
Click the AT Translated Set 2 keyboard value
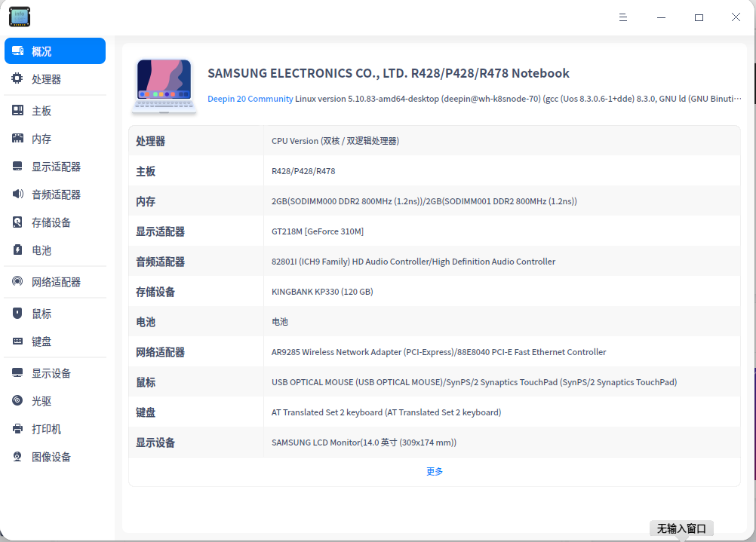click(x=386, y=412)
